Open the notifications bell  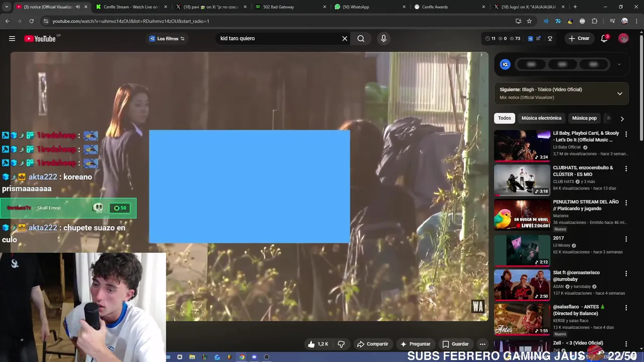(604, 39)
